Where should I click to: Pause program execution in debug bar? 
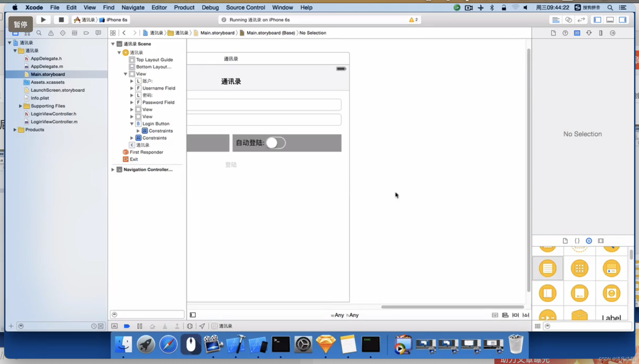(x=140, y=326)
